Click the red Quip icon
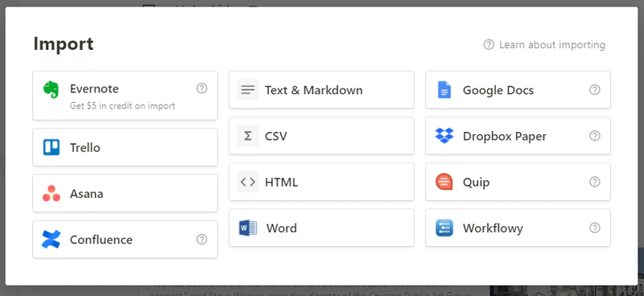The image size is (644, 296). [444, 182]
